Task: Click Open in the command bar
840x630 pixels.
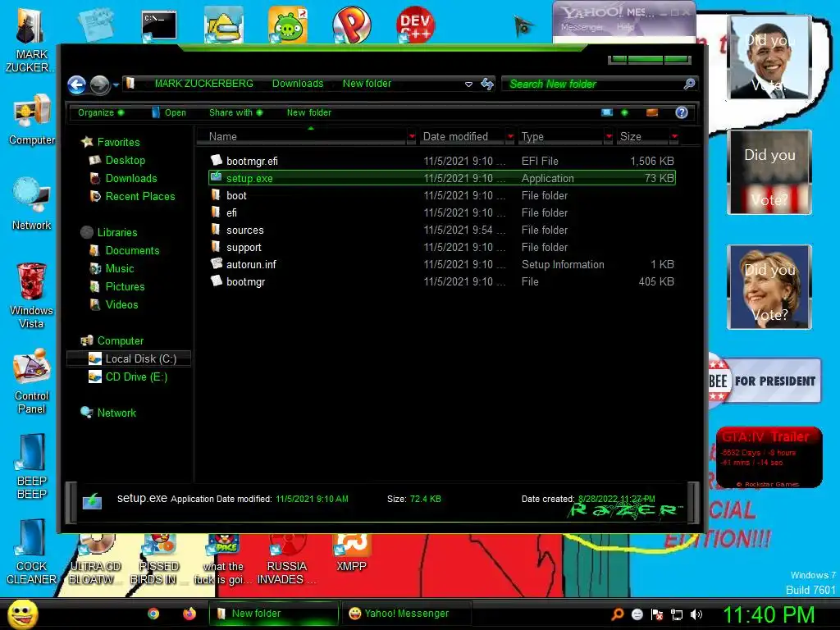Action: pyautogui.click(x=169, y=112)
